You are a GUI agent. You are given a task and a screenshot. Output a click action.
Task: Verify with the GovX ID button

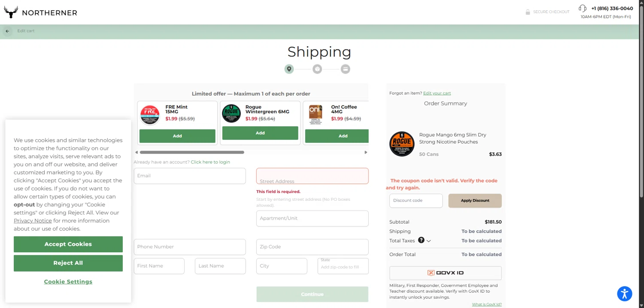[445, 273]
